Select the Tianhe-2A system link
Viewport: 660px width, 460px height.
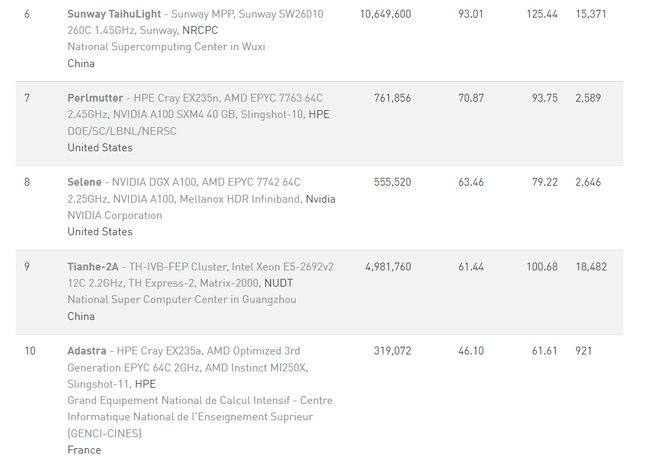93,267
